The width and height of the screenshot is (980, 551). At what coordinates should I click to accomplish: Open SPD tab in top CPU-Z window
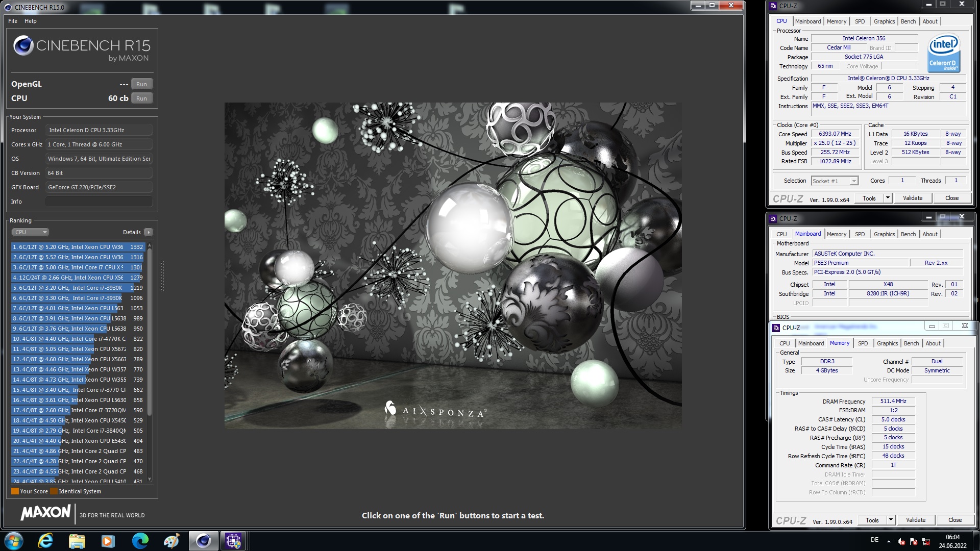pos(860,21)
